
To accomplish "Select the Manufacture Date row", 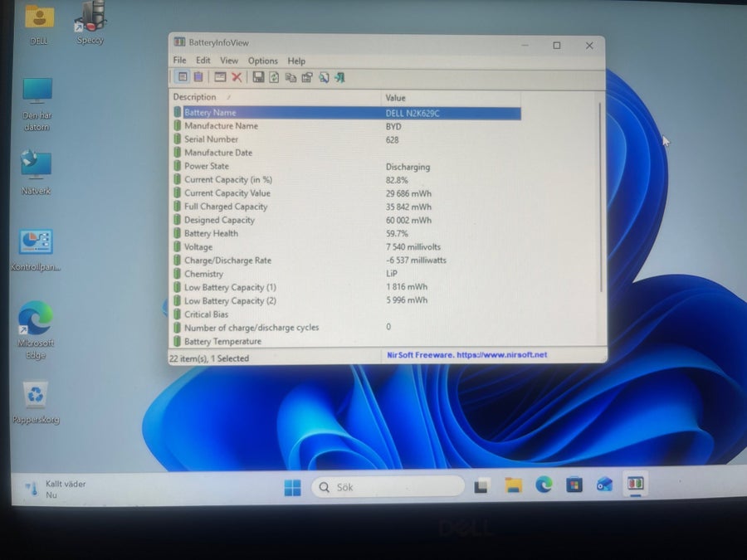I will (x=346, y=153).
